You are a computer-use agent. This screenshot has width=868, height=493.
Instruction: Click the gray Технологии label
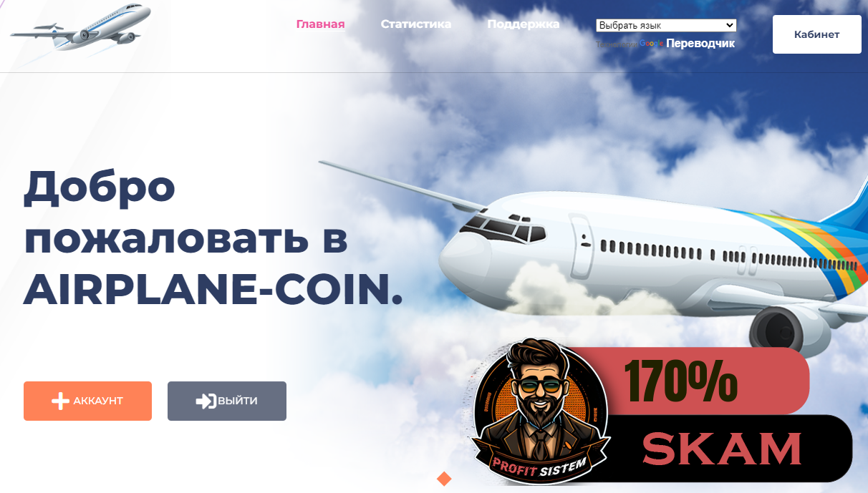pos(617,44)
